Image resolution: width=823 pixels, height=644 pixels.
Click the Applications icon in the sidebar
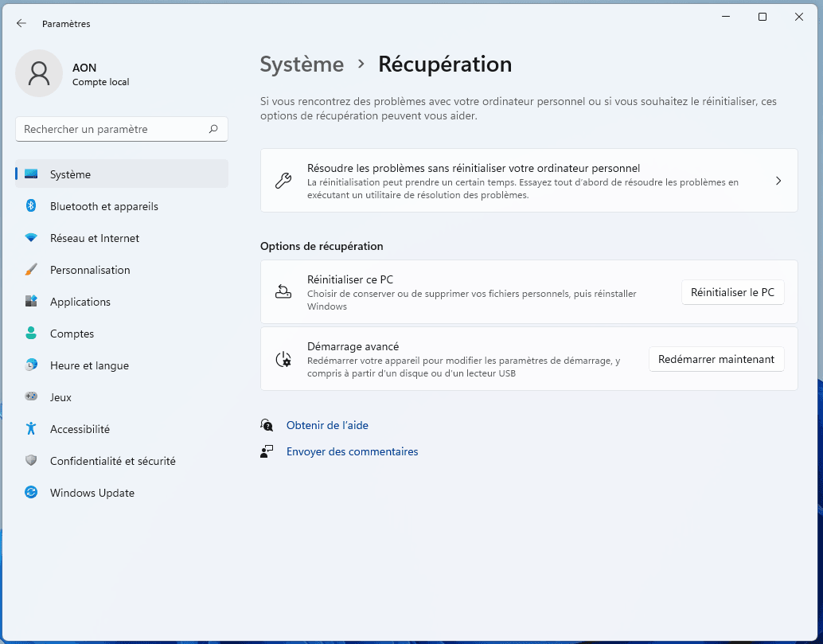coord(31,301)
